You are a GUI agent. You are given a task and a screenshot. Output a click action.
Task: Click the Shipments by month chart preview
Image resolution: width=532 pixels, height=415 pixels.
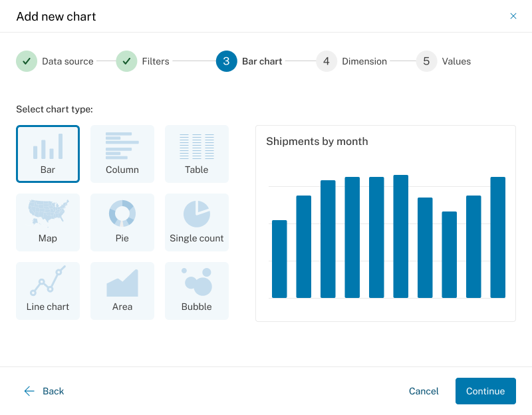tap(386, 223)
